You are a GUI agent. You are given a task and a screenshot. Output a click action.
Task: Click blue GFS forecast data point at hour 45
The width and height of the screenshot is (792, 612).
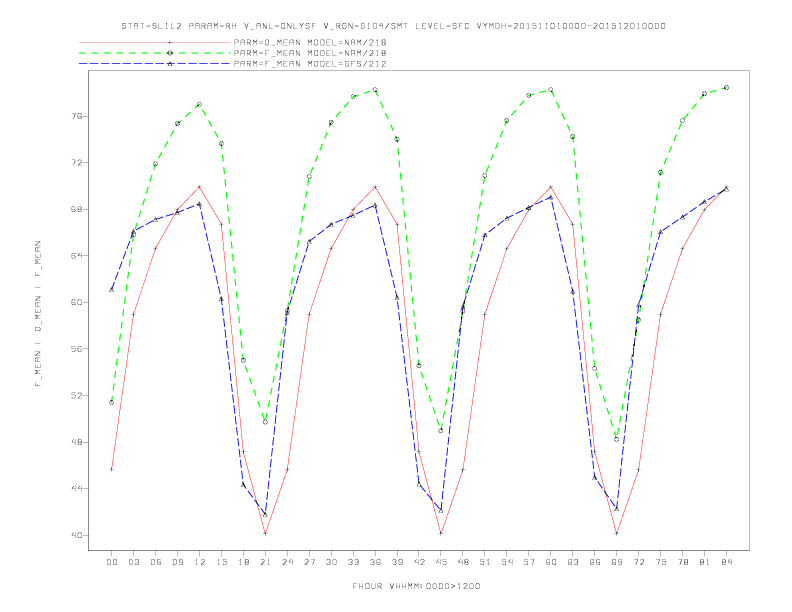pyautogui.click(x=441, y=511)
